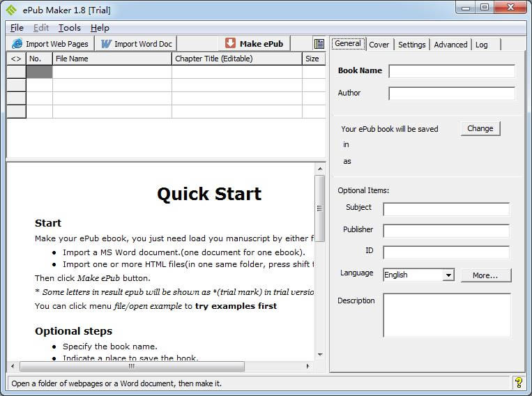Click the Quick Start scroll down arrow
Screen dimensions: 532x396
320,355
